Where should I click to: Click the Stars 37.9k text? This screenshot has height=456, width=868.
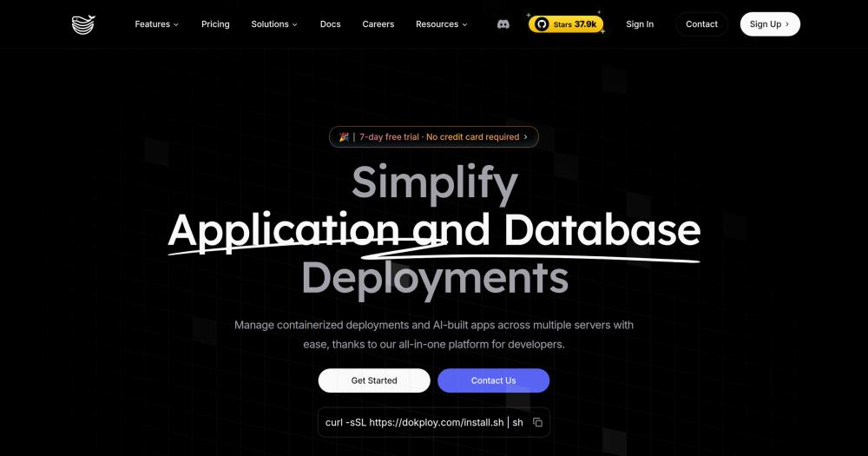(x=575, y=24)
